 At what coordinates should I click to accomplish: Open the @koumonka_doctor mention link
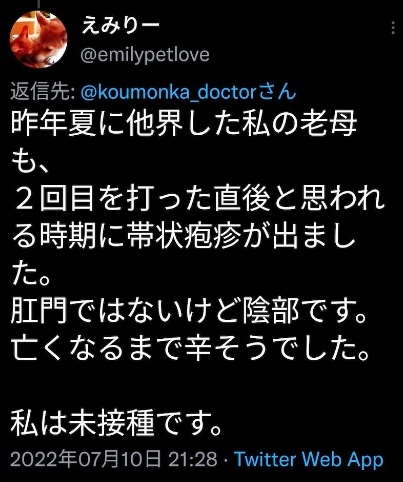[x=169, y=92]
